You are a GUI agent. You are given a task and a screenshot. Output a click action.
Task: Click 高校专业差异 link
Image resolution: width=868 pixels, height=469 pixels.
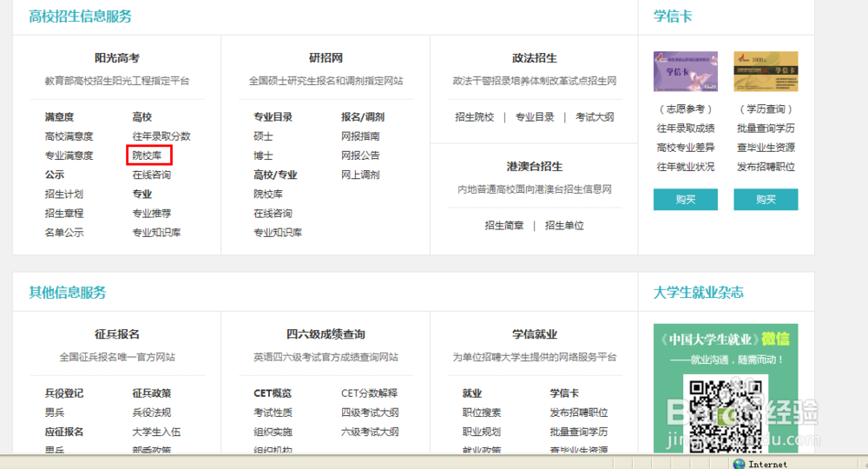click(686, 148)
